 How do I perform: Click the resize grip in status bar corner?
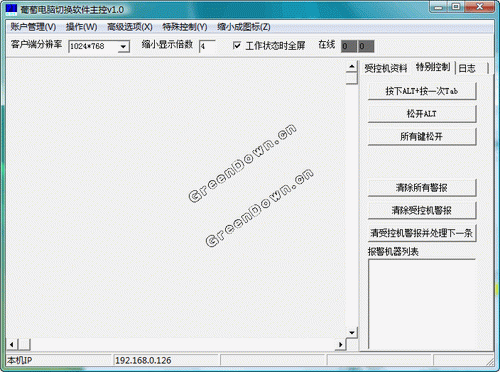click(490, 362)
